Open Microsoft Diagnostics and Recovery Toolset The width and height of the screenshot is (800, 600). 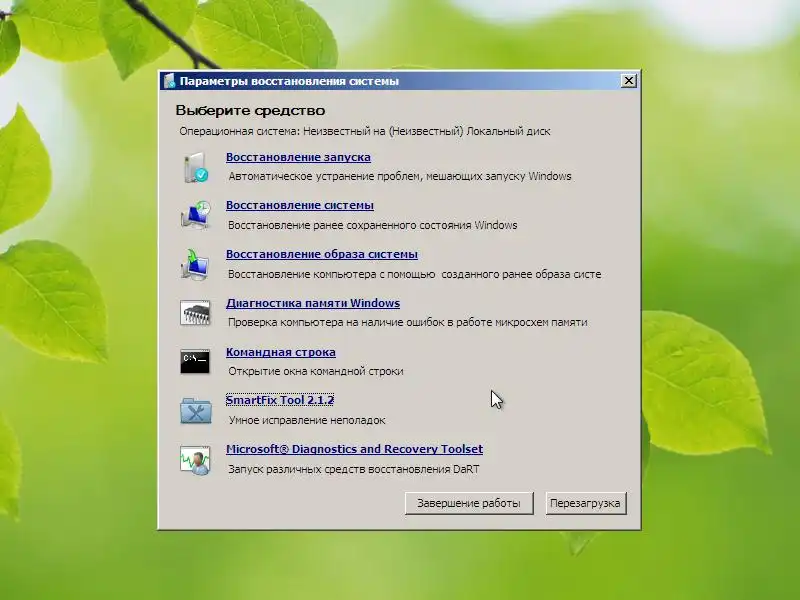tap(354, 449)
